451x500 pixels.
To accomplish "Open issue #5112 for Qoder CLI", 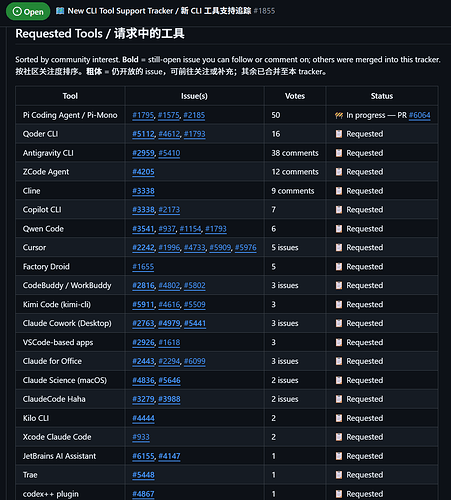I will point(143,134).
